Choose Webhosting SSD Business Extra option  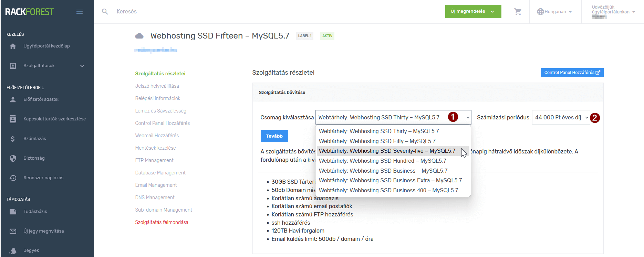click(x=390, y=181)
